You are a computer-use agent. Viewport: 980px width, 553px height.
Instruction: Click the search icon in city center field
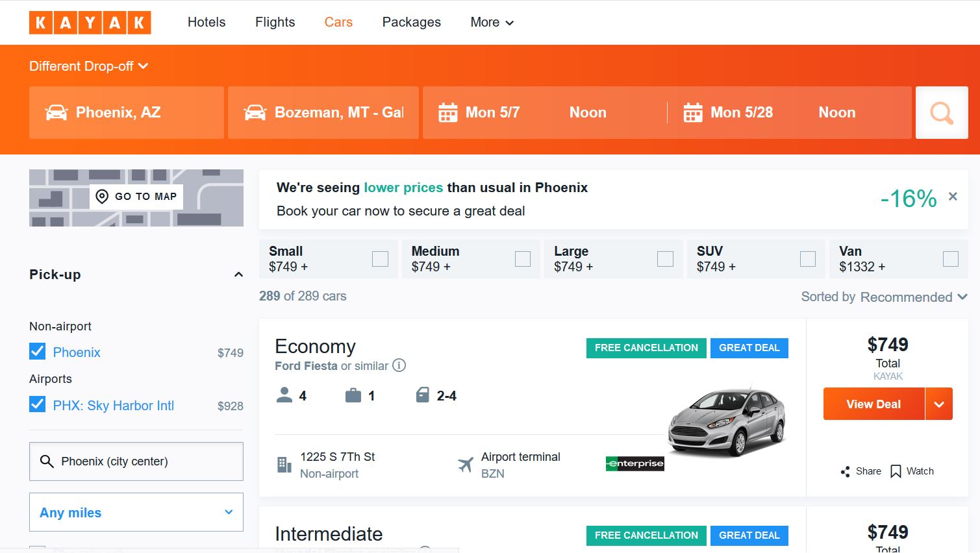[47, 461]
